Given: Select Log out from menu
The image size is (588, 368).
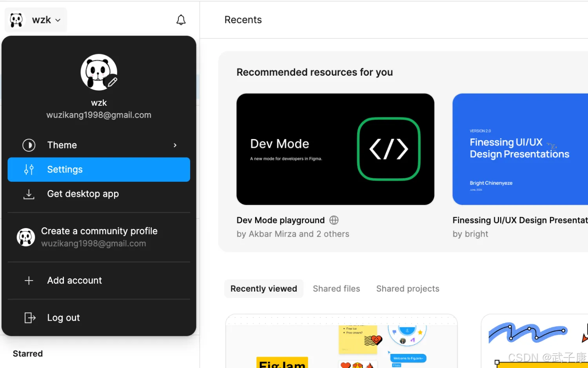Looking at the screenshot, I should (99, 317).
